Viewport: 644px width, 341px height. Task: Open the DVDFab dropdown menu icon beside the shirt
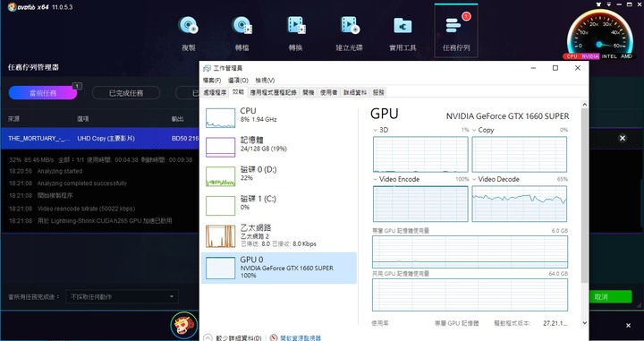pos(609,4)
